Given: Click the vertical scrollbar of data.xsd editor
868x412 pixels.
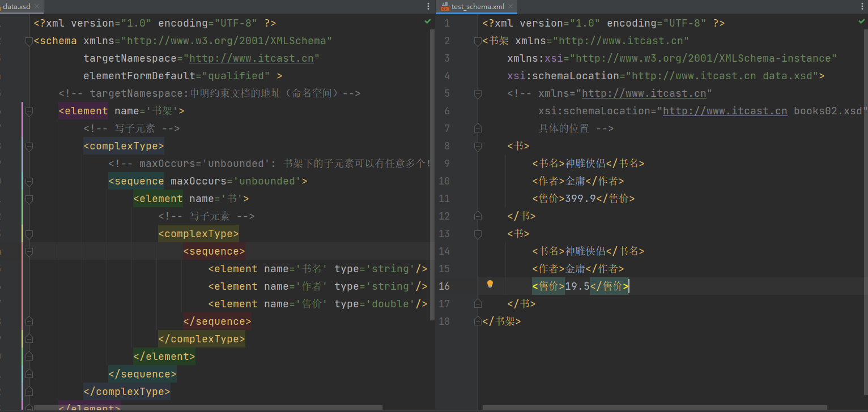Looking at the screenshot, I should pyautogui.click(x=433, y=175).
